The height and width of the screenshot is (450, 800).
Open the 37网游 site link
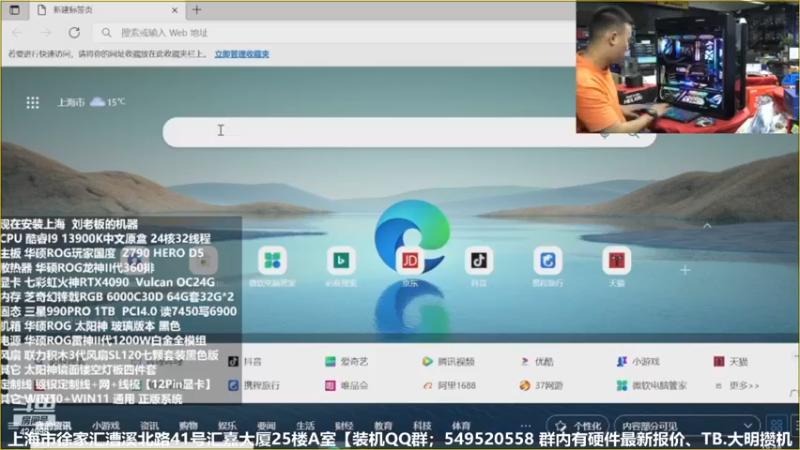(x=541, y=385)
